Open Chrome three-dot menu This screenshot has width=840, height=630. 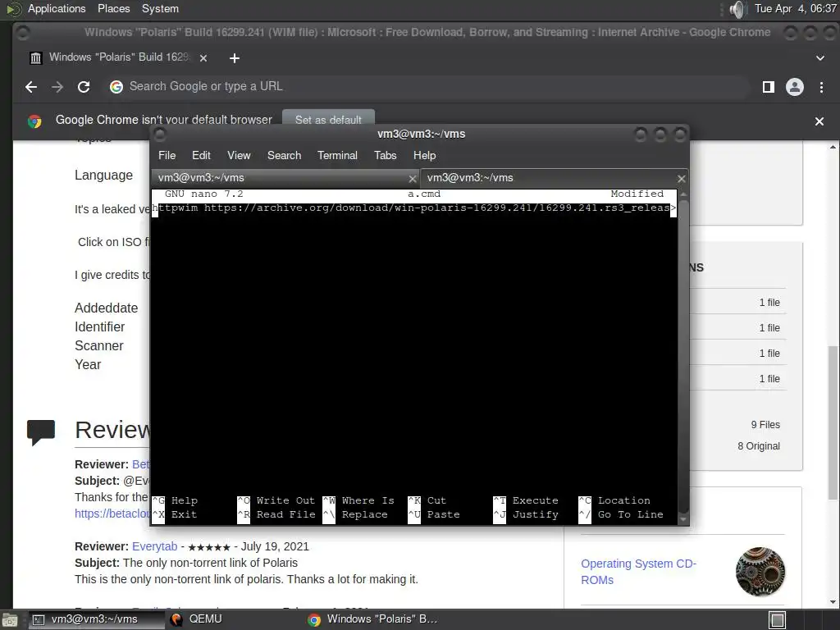click(x=821, y=87)
